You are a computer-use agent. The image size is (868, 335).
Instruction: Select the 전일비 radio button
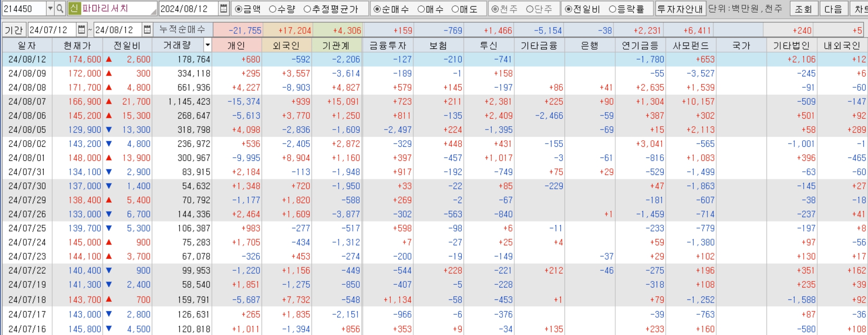(569, 9)
